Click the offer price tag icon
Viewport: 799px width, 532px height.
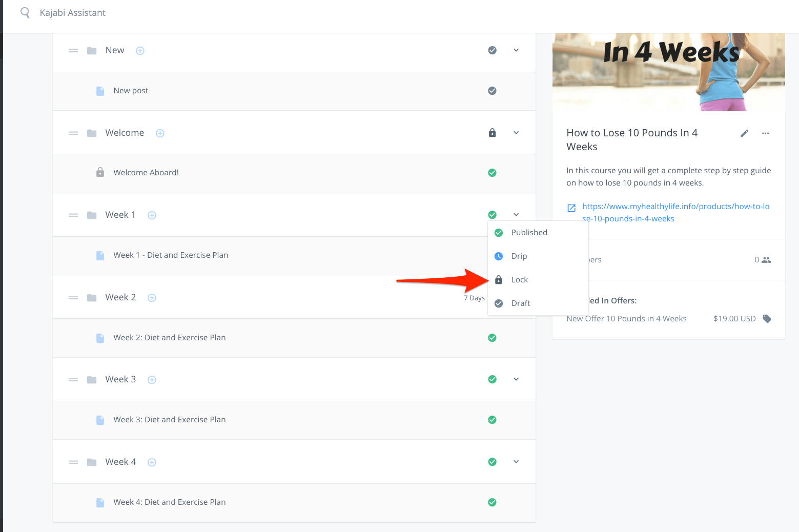click(767, 319)
